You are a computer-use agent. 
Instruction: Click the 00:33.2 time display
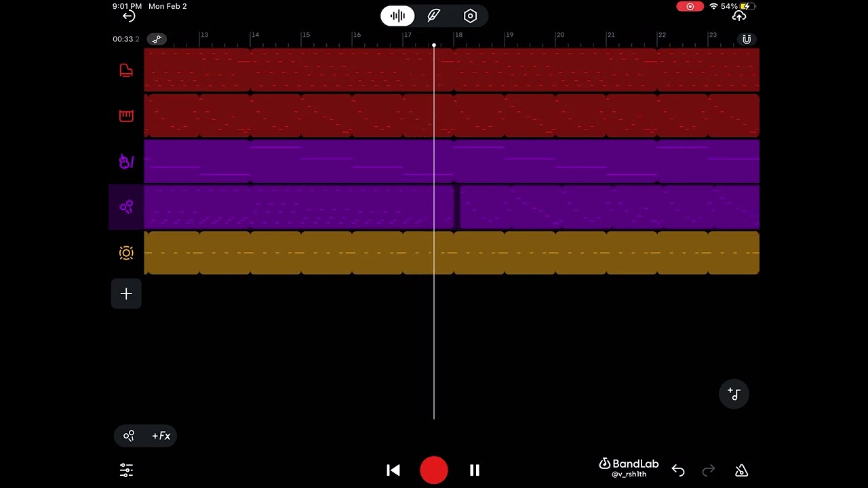pyautogui.click(x=126, y=39)
